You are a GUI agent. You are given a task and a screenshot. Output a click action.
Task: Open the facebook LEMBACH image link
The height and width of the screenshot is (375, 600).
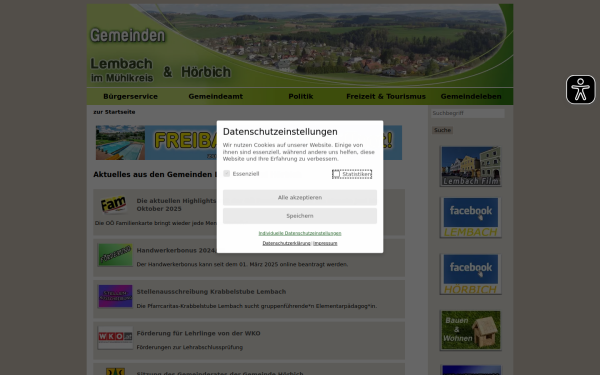(470, 217)
